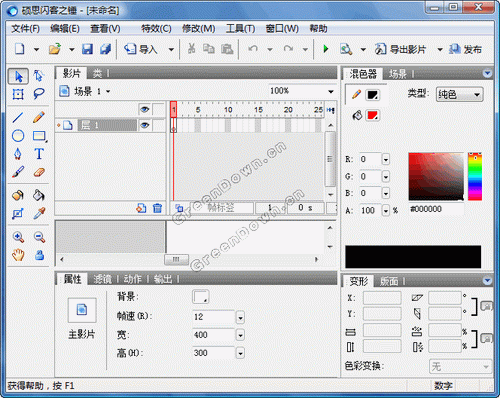The height and width of the screenshot is (398, 500).
Task: Select the Text tool
Action: tap(39, 154)
